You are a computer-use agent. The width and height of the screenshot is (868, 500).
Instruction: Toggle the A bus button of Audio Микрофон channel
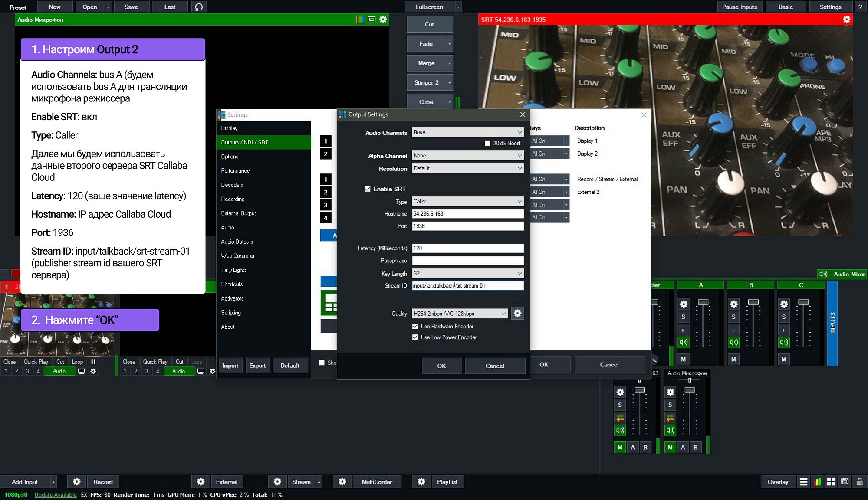pyautogui.click(x=683, y=447)
